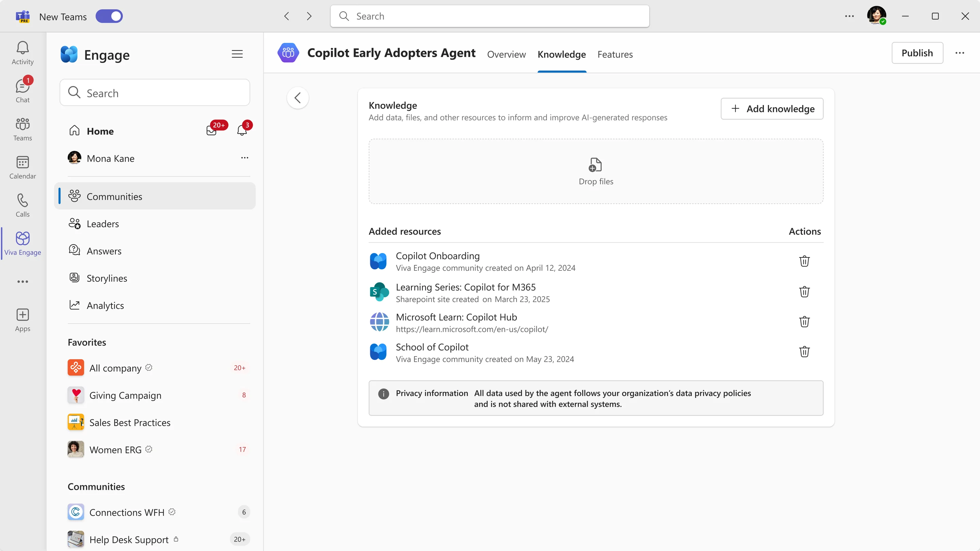Click the Engage logo
Screen dimensions: 980x551
tap(69, 54)
